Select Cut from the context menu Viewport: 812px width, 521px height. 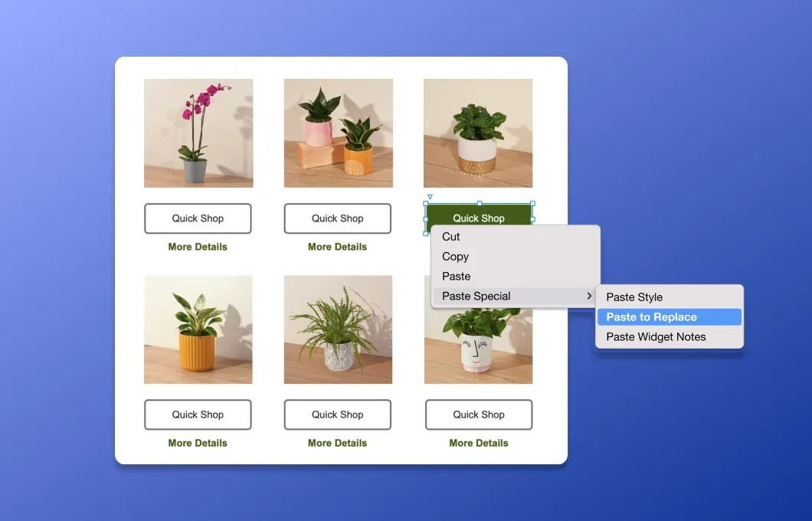pos(450,237)
